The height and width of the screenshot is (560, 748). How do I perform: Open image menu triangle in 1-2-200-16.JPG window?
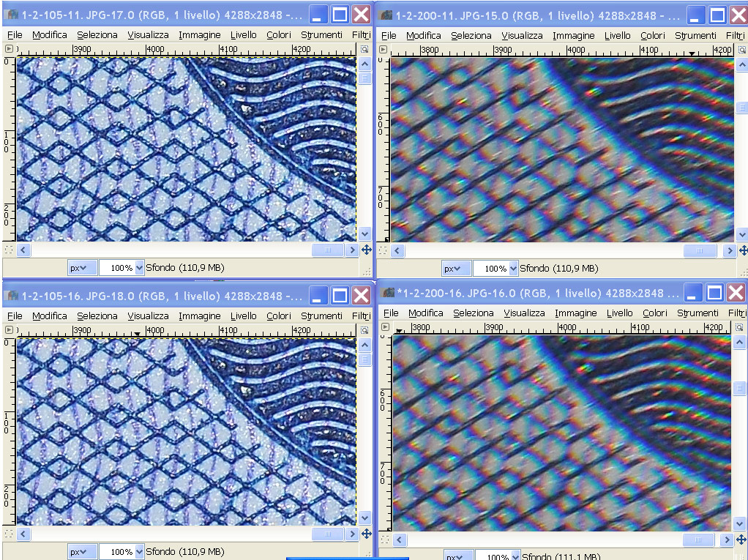pyautogui.click(x=386, y=326)
